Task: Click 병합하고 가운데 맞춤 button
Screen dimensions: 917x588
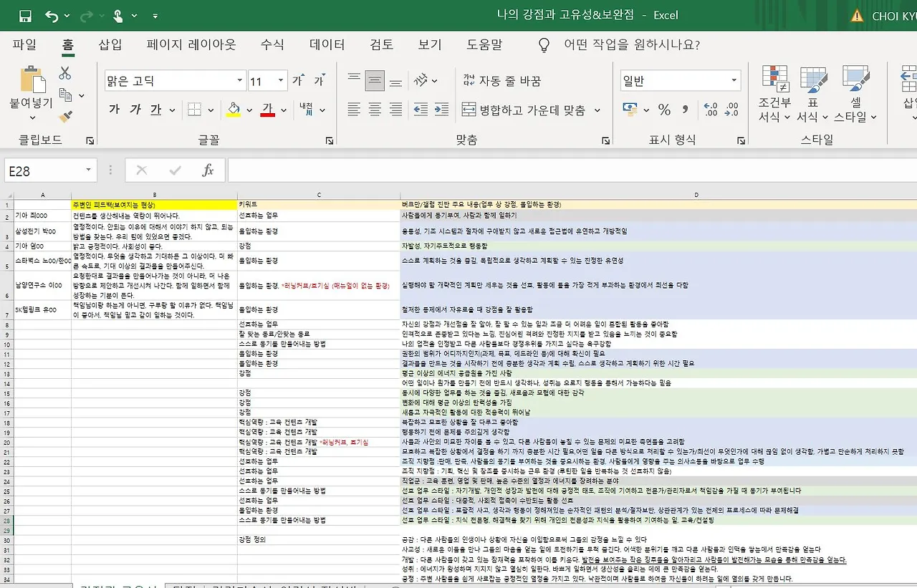Action: tap(524, 110)
